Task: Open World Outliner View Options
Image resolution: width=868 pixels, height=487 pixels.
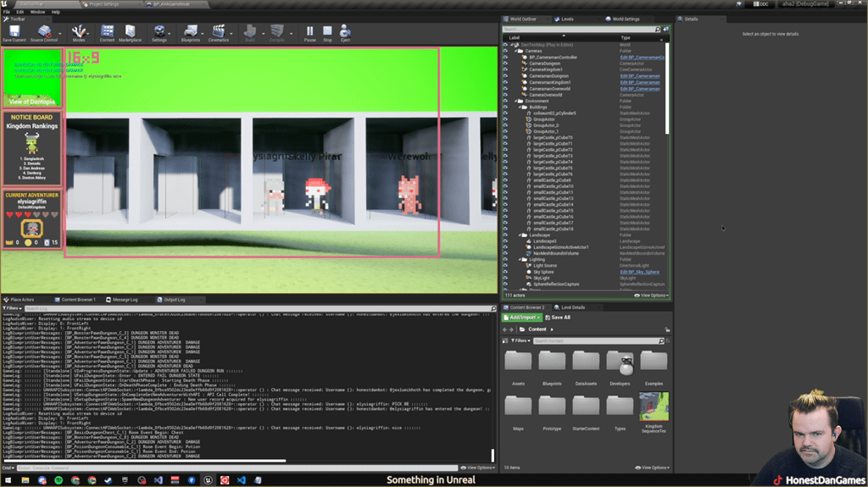Action: tap(652, 296)
